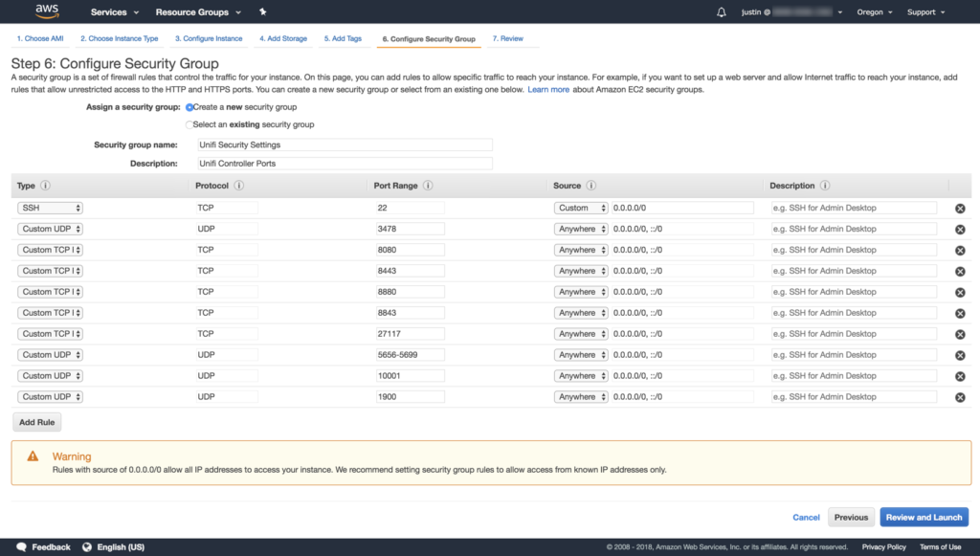Show info tooltip for Protocol column
The height and width of the screenshot is (556, 980).
click(x=238, y=186)
